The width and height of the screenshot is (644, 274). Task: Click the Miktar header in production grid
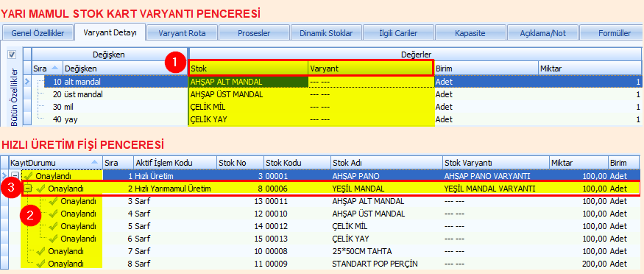[579, 162]
